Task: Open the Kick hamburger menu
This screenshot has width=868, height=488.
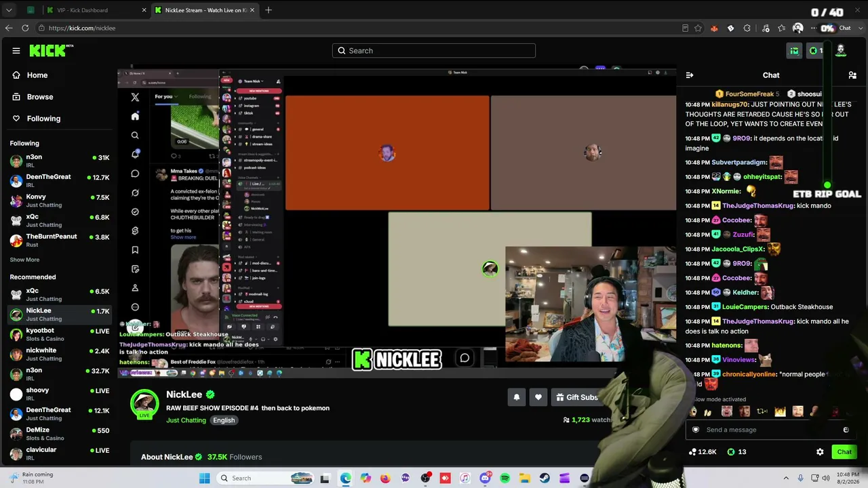Action: pos(16,51)
